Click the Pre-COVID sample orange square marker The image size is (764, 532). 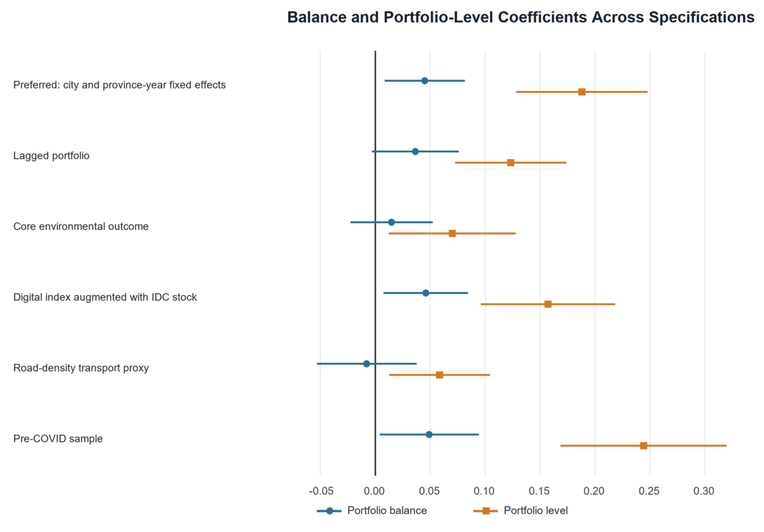[644, 446]
